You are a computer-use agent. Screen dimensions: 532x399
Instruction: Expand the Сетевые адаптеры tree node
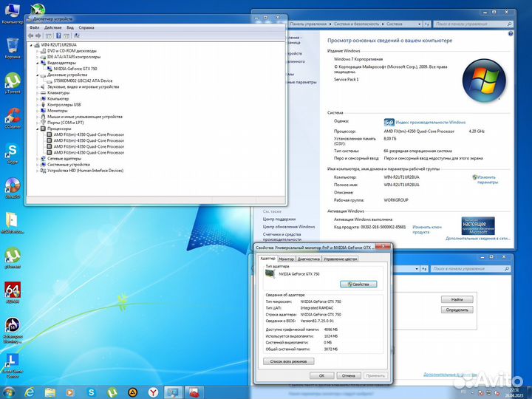[35, 158]
